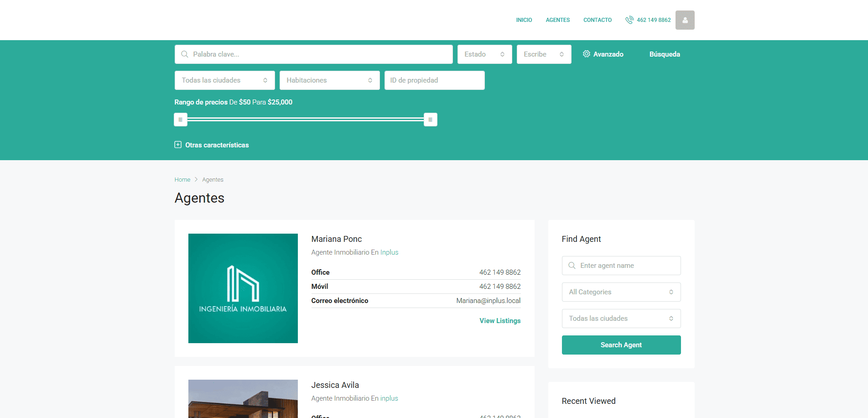Click the ID de propiedad field
Image resolution: width=868 pixels, height=418 pixels.
pos(434,80)
